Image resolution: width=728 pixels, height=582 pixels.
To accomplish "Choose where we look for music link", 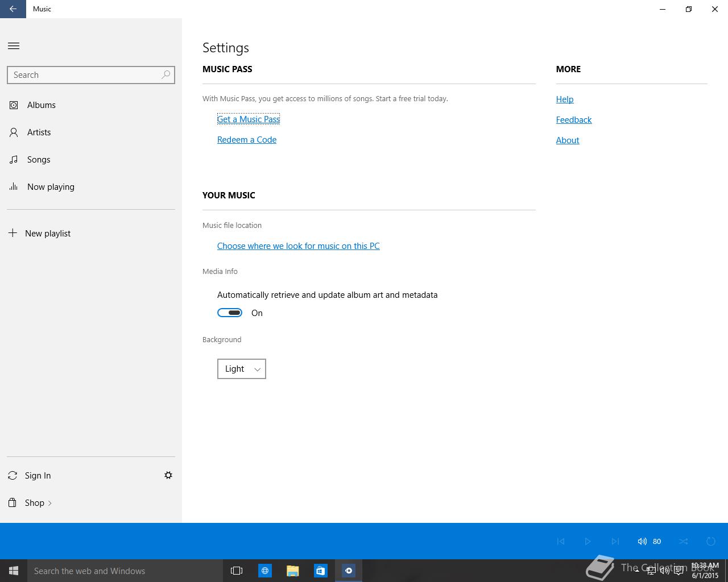I will [x=299, y=246].
